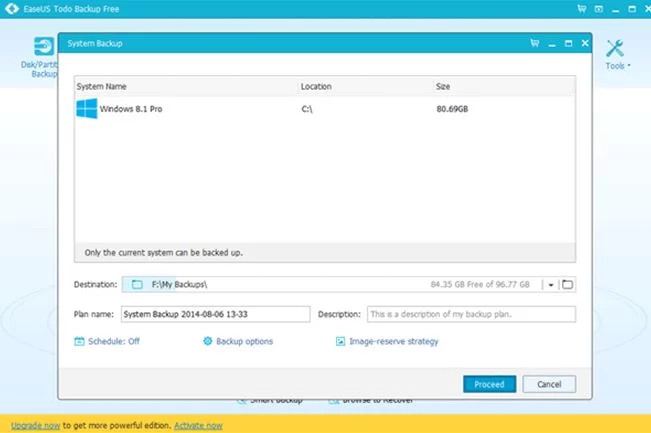Click the Windows logo icon in system list
The image size is (651, 433).
(x=86, y=108)
